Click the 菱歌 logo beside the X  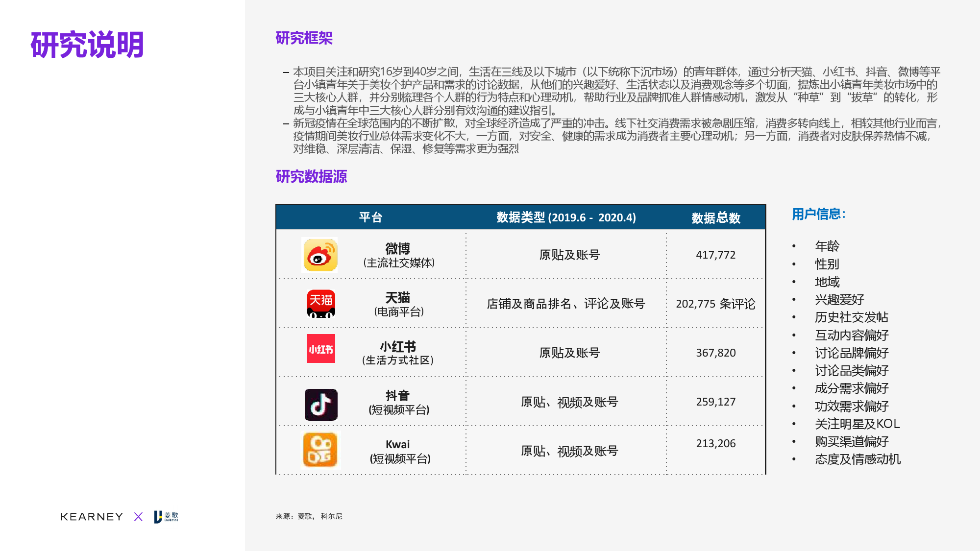[166, 517]
